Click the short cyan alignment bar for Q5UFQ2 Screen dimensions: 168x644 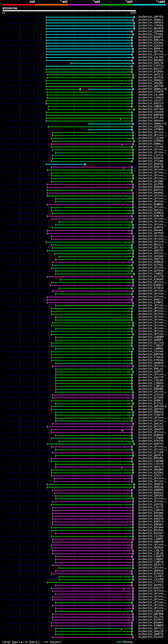click(66, 164)
